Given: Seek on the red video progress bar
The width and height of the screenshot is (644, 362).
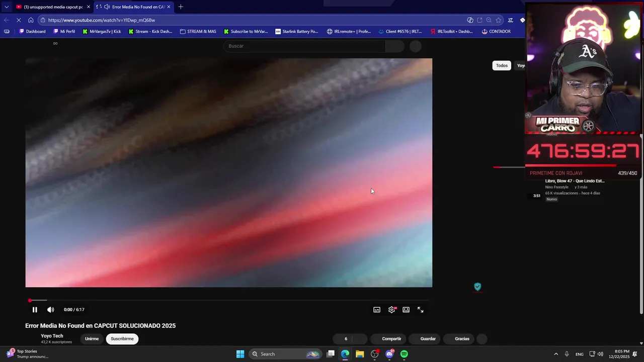Looking at the screenshot, I should [x=229, y=300].
